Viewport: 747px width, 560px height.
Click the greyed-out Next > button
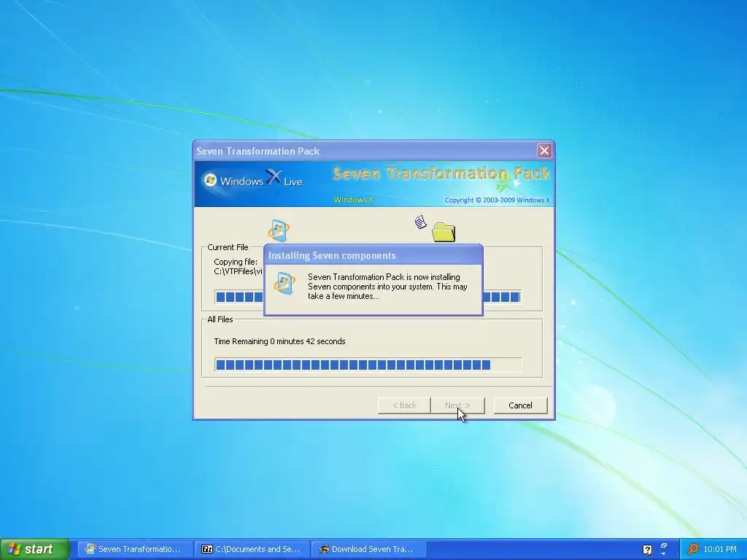point(457,405)
